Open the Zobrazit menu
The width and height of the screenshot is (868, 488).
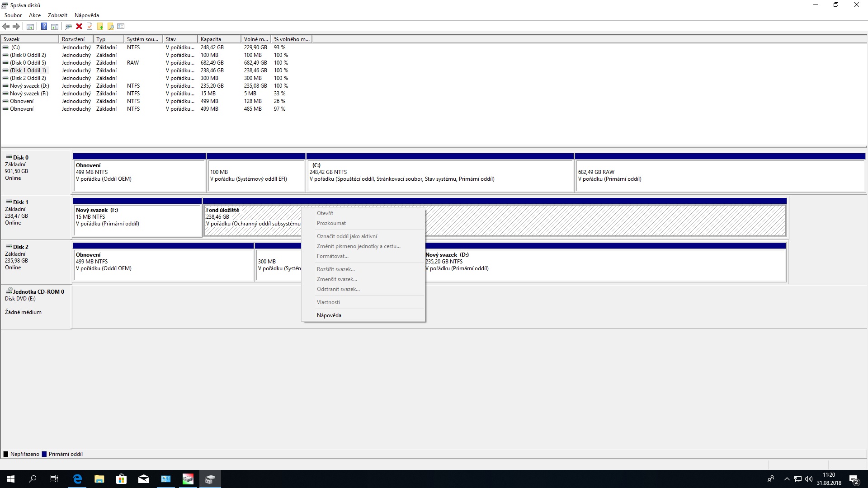[x=57, y=15]
